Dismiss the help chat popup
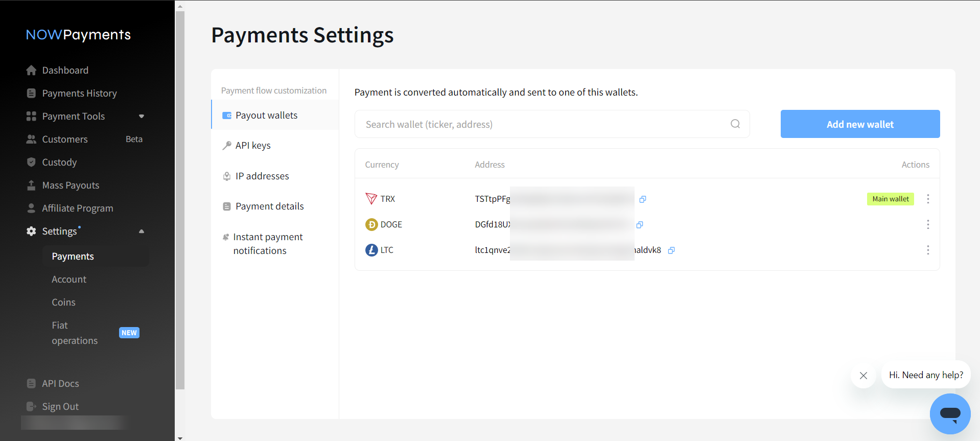This screenshot has width=980, height=441. pos(864,376)
